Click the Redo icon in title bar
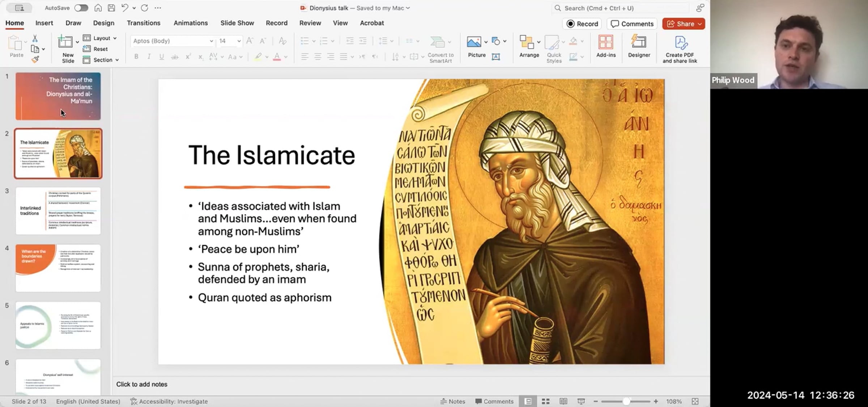 tap(145, 8)
